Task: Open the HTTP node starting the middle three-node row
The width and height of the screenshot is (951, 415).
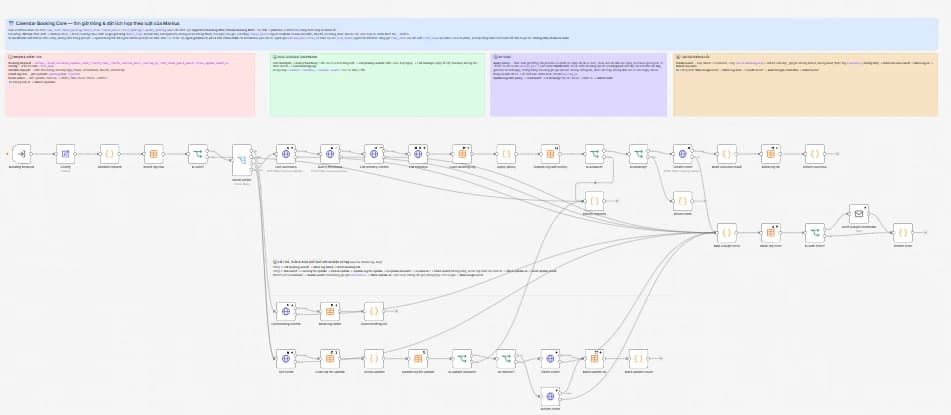Action: (x=286, y=312)
